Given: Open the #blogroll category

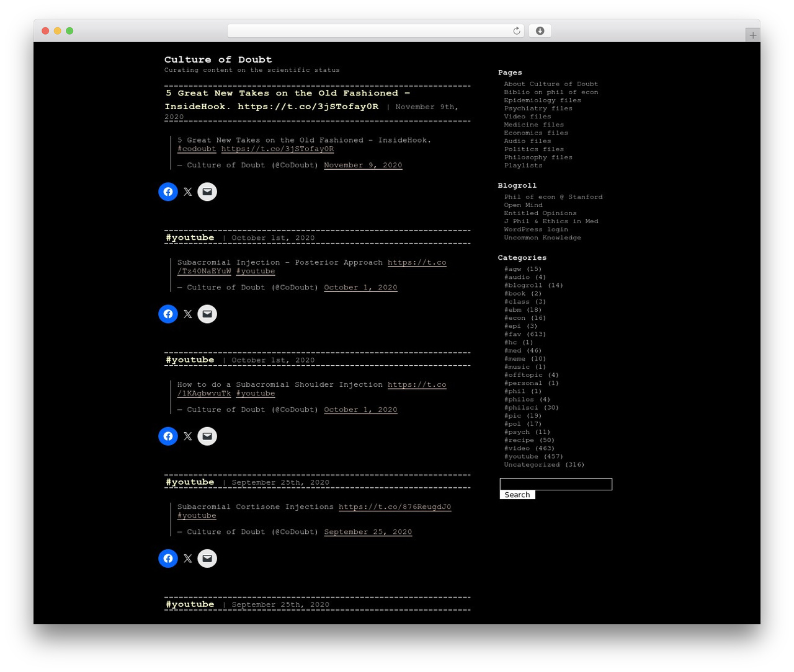Looking at the screenshot, I should [x=523, y=285].
